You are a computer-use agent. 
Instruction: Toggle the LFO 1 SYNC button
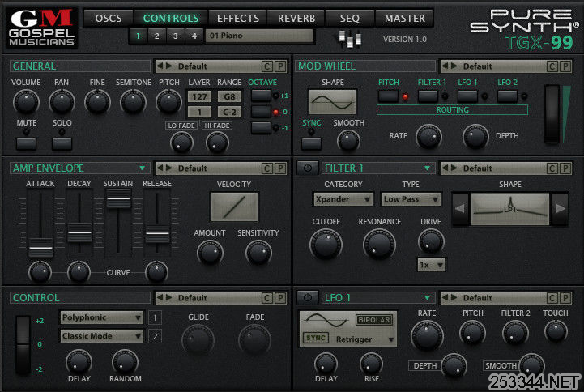point(316,338)
